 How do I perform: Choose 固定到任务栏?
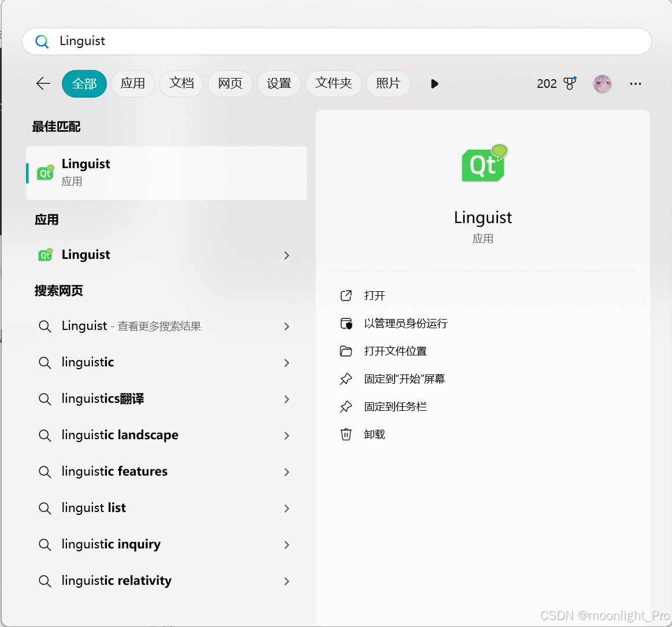[x=395, y=407]
